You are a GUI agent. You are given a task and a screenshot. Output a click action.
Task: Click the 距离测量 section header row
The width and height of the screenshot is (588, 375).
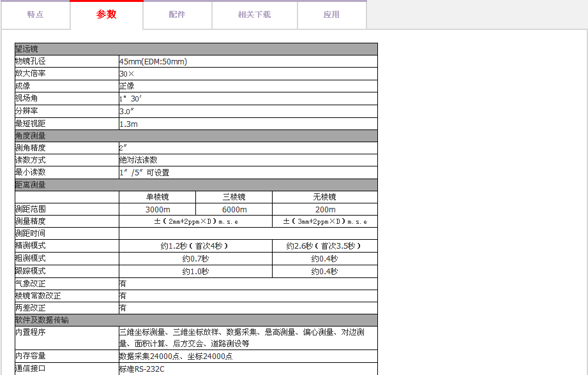(x=195, y=185)
